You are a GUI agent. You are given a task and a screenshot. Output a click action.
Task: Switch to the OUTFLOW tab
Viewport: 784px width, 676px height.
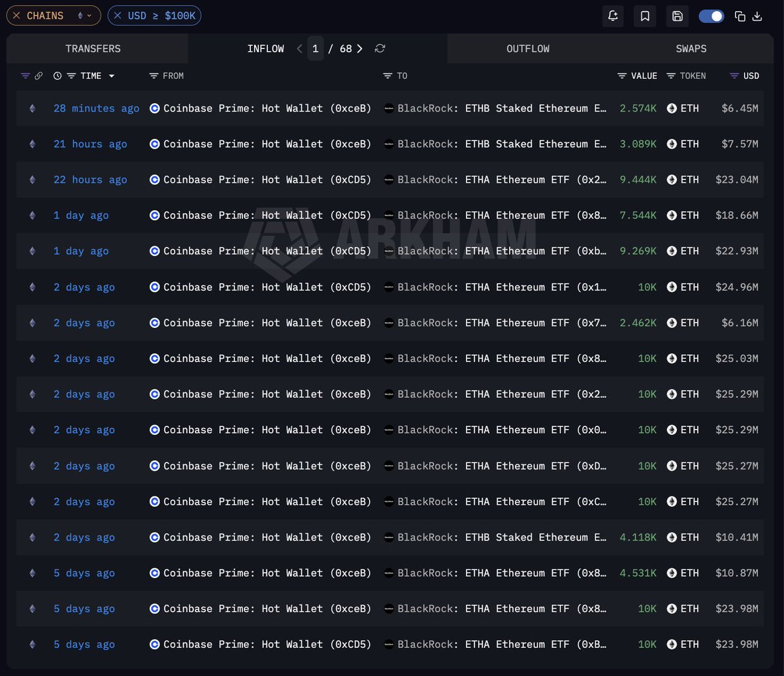coord(528,49)
